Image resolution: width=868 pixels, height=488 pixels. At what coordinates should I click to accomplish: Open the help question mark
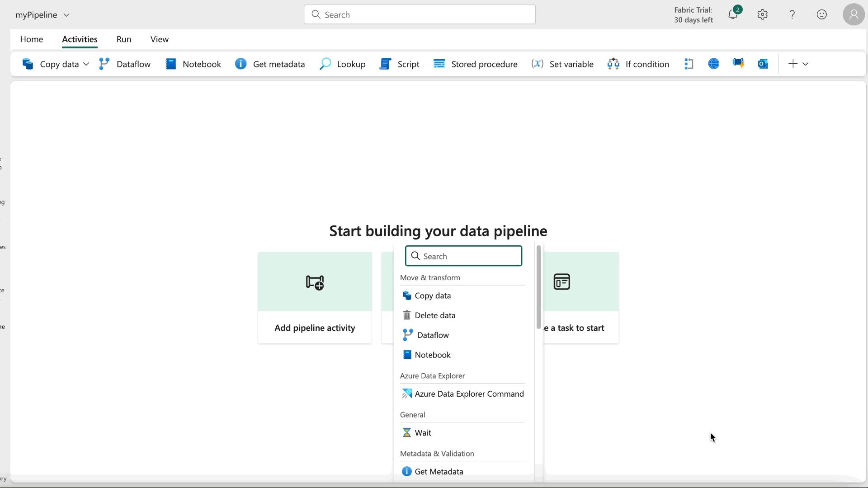pyautogui.click(x=792, y=14)
